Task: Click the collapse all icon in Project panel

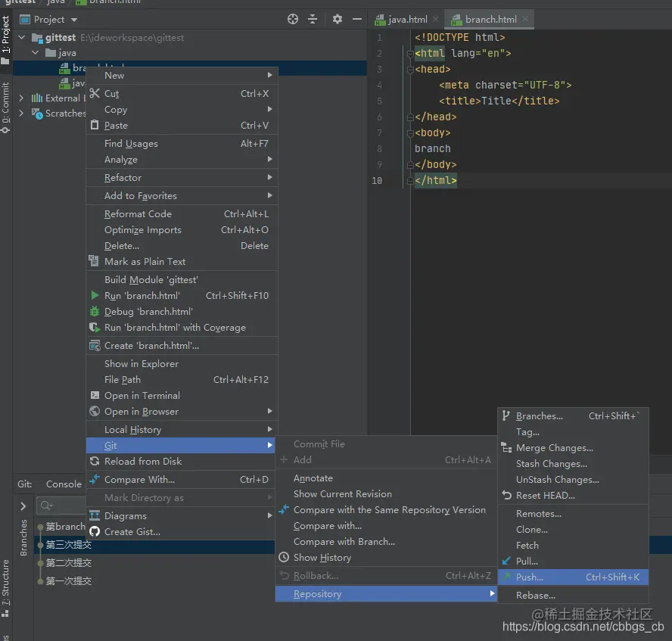Action: [313, 19]
